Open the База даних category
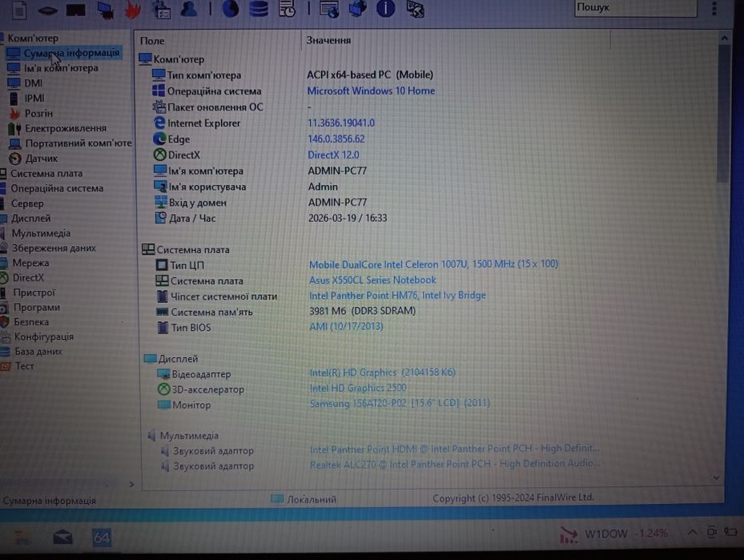Screen dimensions: 744x560 38,351
